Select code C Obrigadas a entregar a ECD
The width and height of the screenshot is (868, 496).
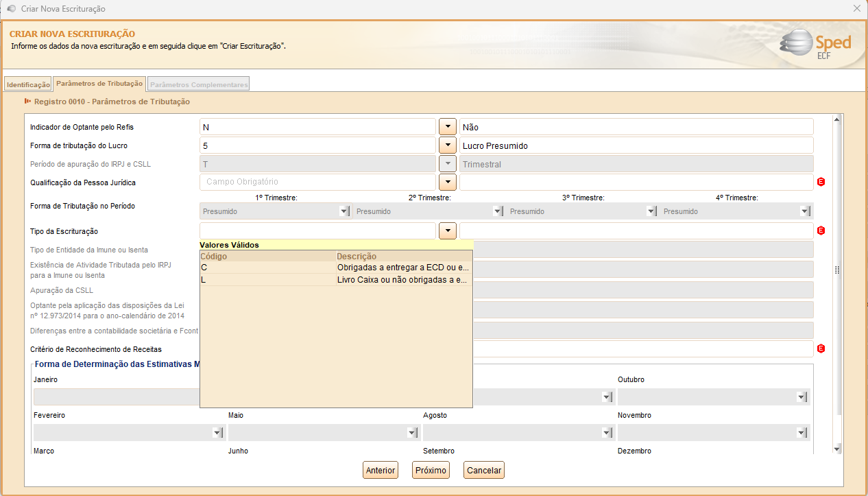[336, 268]
